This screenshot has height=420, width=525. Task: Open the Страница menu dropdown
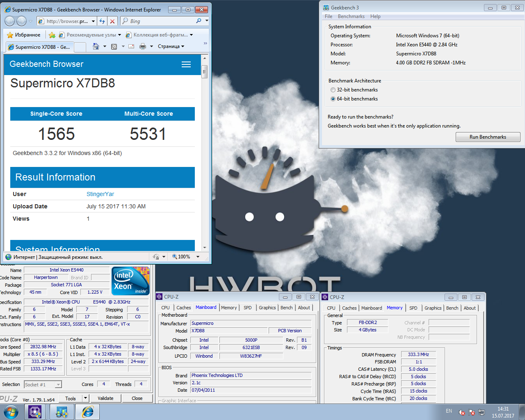(x=171, y=46)
